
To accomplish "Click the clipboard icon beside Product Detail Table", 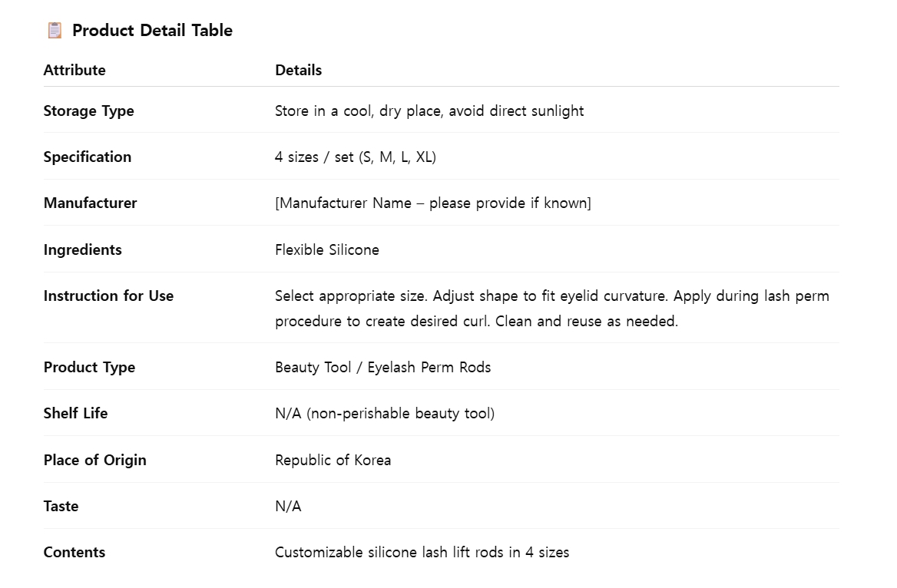I will 55,30.
